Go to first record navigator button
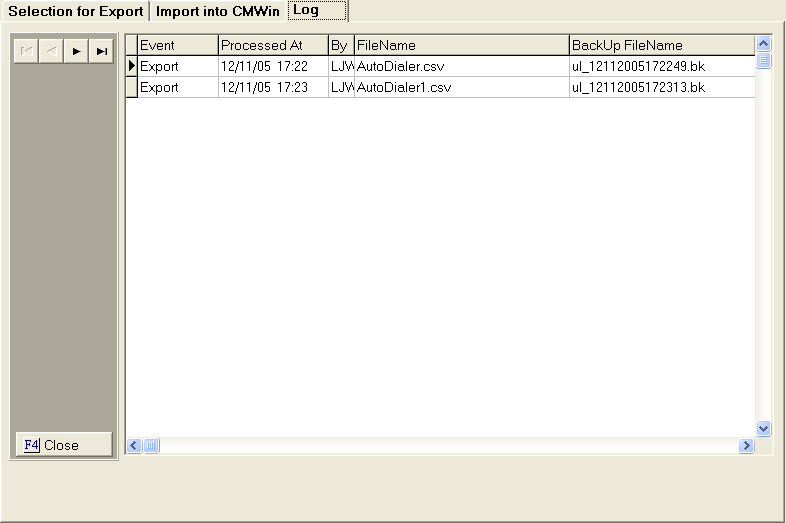Image resolution: width=786 pixels, height=523 pixels. 26,51
